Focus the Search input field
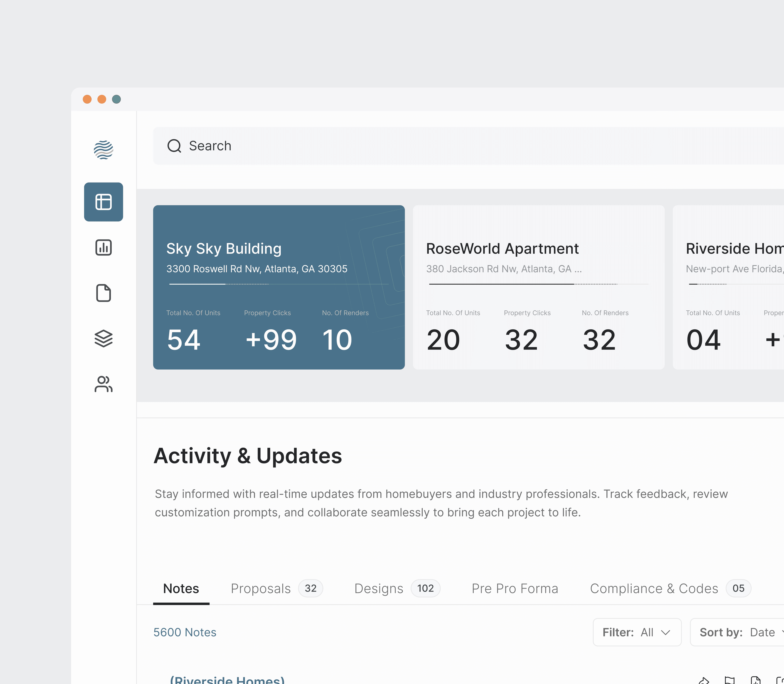This screenshot has height=684, width=784. 468,146
